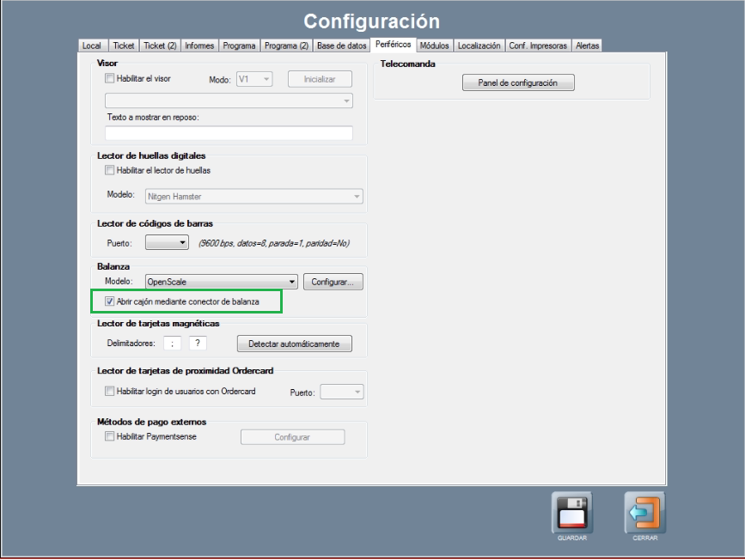Click the Guardar floppy disk icon
Screen dimensions: 745x560
click(571, 514)
